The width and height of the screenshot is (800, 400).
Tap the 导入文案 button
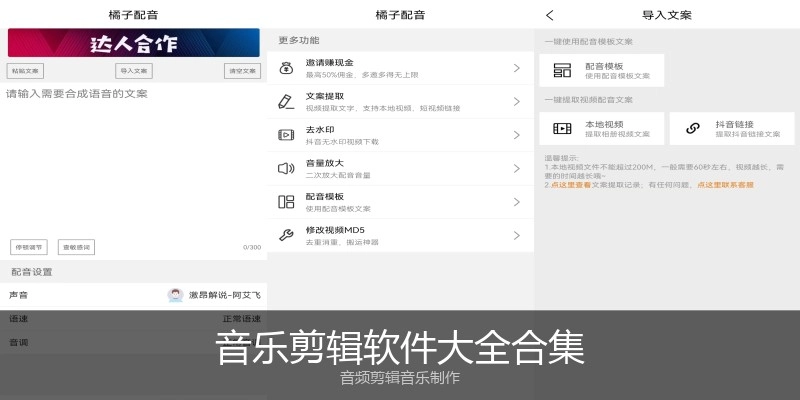[134, 71]
